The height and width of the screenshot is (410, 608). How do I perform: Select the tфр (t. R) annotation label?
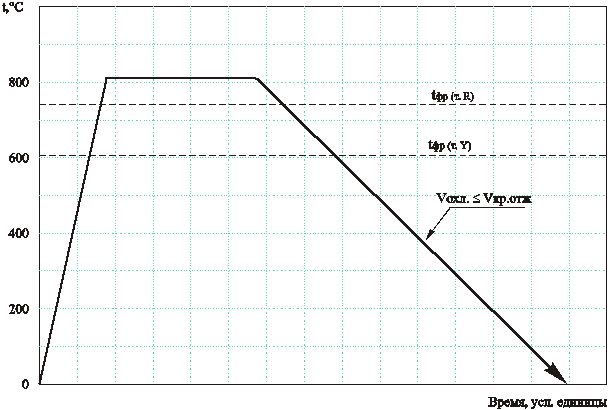tap(451, 96)
